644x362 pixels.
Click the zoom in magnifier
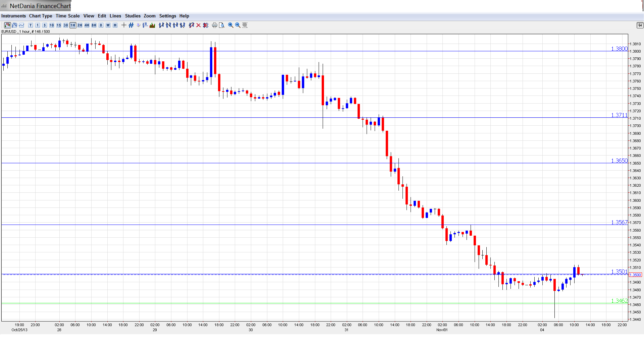(x=231, y=25)
